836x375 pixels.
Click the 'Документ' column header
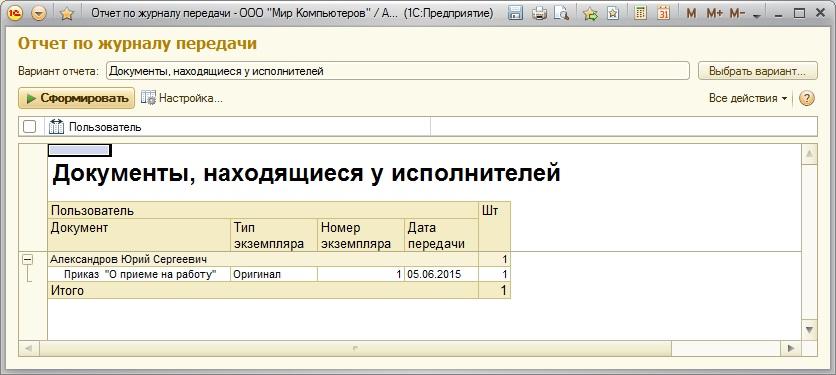[139, 235]
